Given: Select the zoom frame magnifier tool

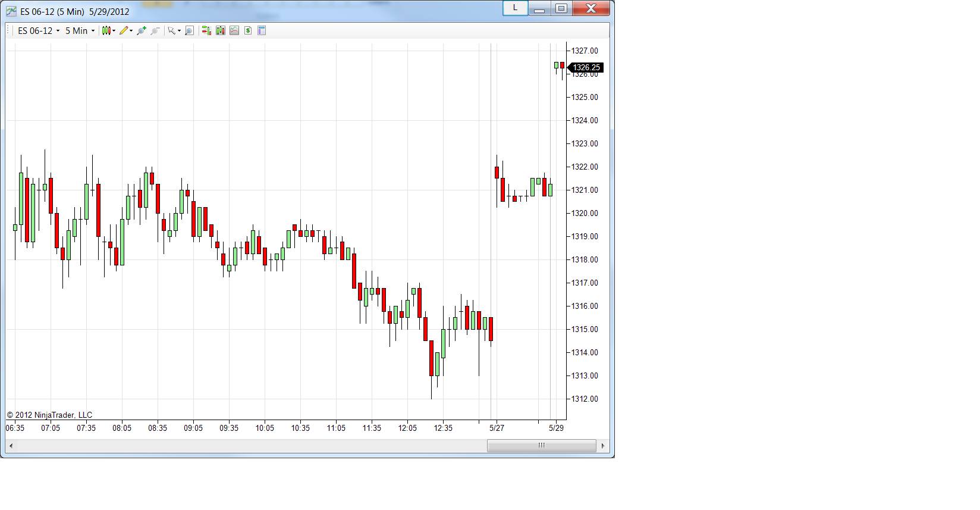Looking at the screenshot, I should 189,31.
